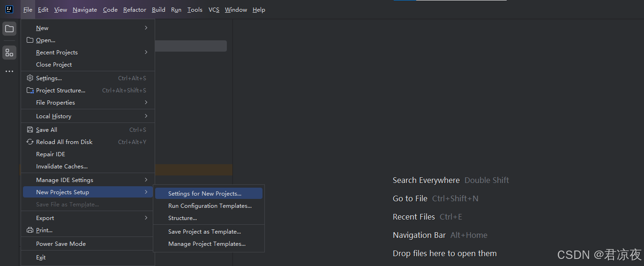The height and width of the screenshot is (266, 644).
Task: Open the Refactor menu
Action: coord(135,9)
